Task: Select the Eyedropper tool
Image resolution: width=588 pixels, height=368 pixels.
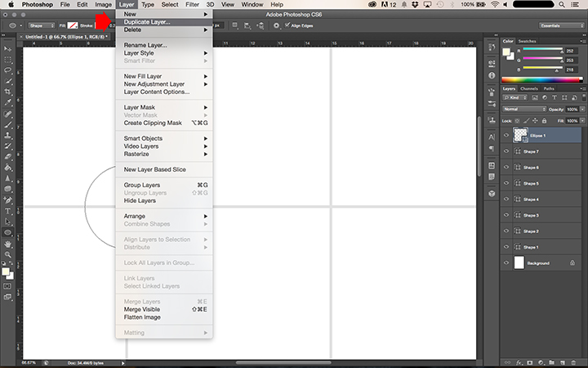Action: (7, 102)
